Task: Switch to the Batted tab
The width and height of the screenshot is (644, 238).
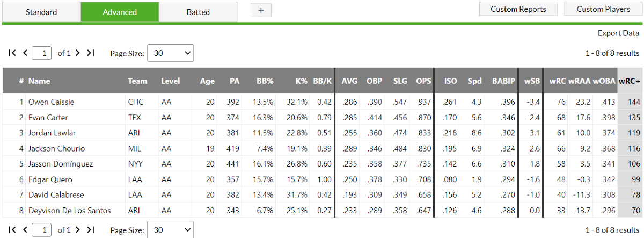Action: [x=198, y=12]
